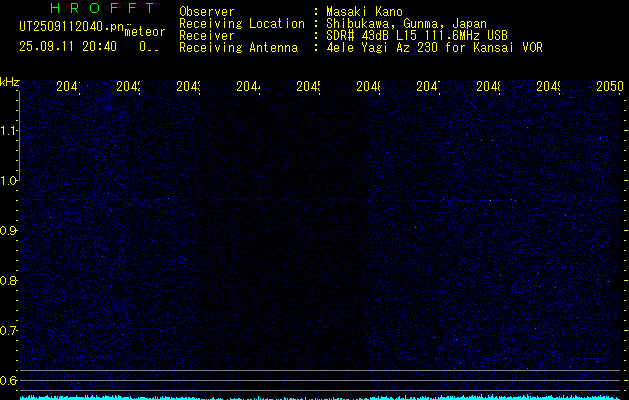The width and height of the screenshot is (629, 400).
Task: Click the 2043 time marker
Action: (188, 86)
